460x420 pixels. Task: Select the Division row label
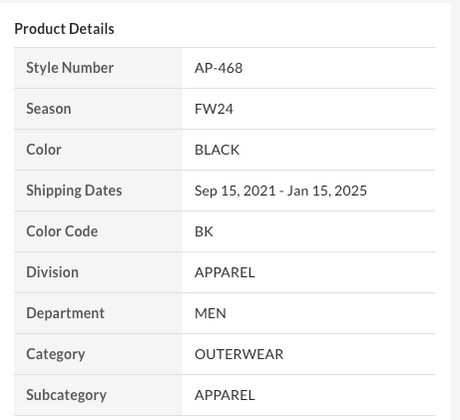click(x=53, y=272)
